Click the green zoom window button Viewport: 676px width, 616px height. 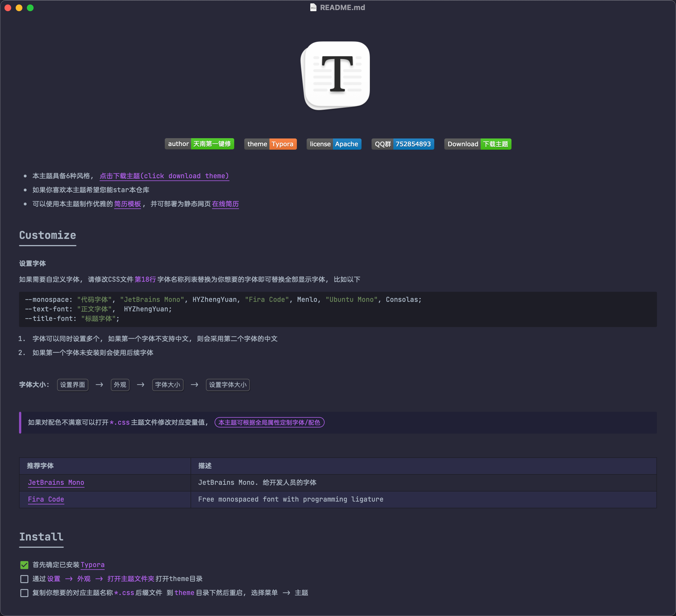coord(30,8)
